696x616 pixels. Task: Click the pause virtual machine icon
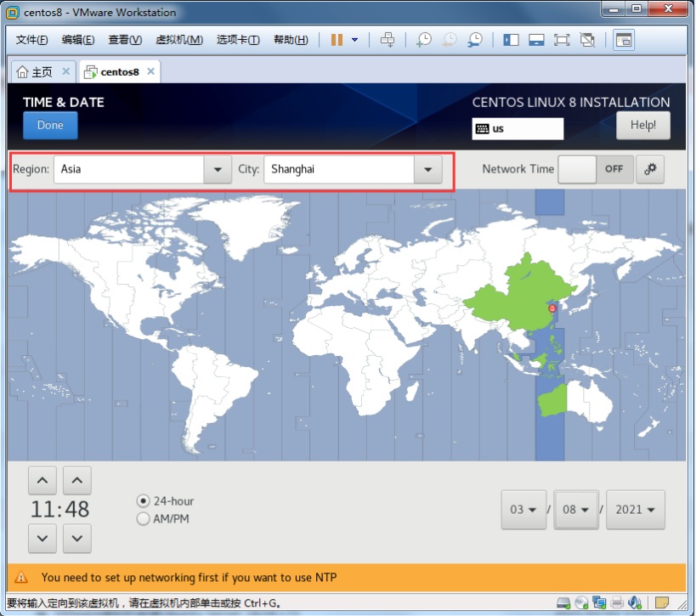coord(337,40)
